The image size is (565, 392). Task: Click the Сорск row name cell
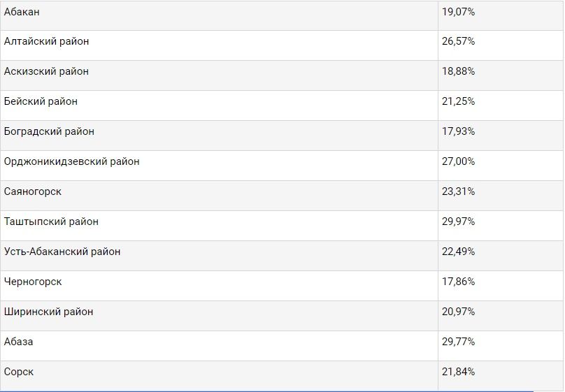coord(219,375)
